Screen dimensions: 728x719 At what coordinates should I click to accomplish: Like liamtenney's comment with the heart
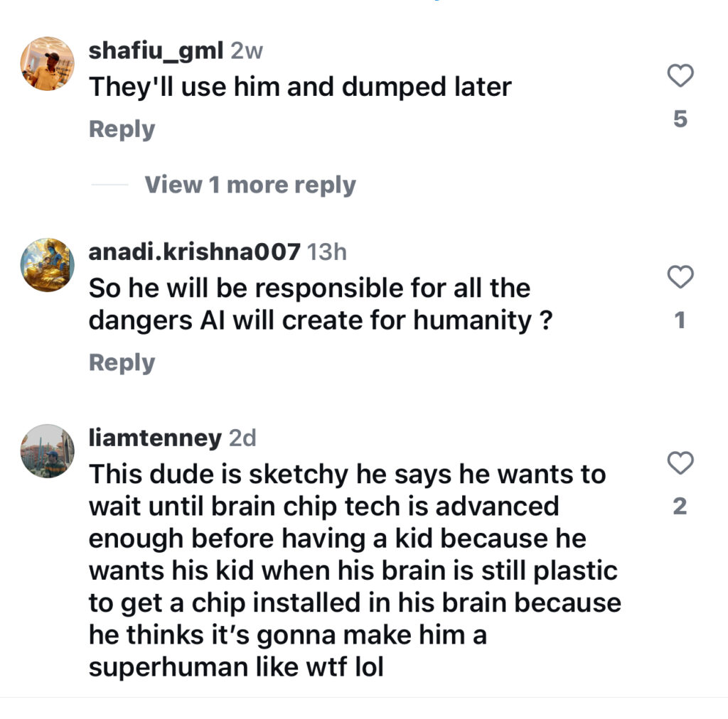coord(680,463)
